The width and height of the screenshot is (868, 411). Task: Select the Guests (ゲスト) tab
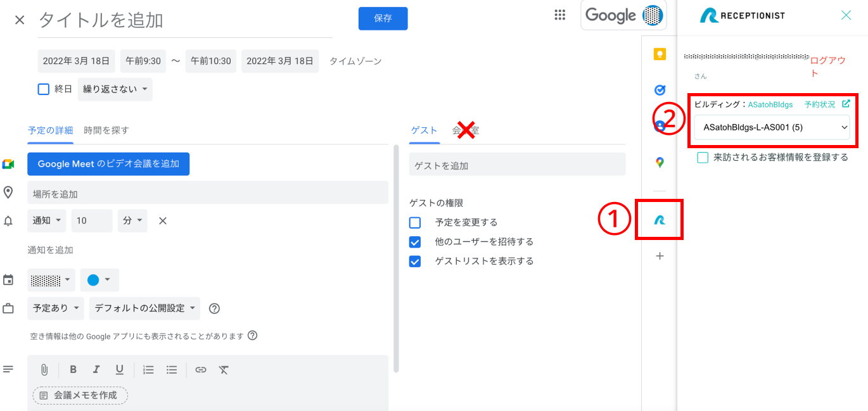click(x=424, y=130)
